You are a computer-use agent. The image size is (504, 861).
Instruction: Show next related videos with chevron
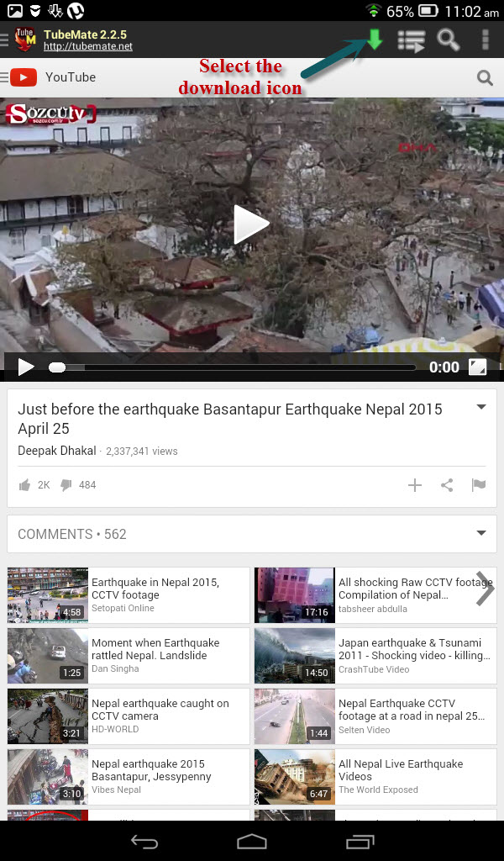pos(486,588)
